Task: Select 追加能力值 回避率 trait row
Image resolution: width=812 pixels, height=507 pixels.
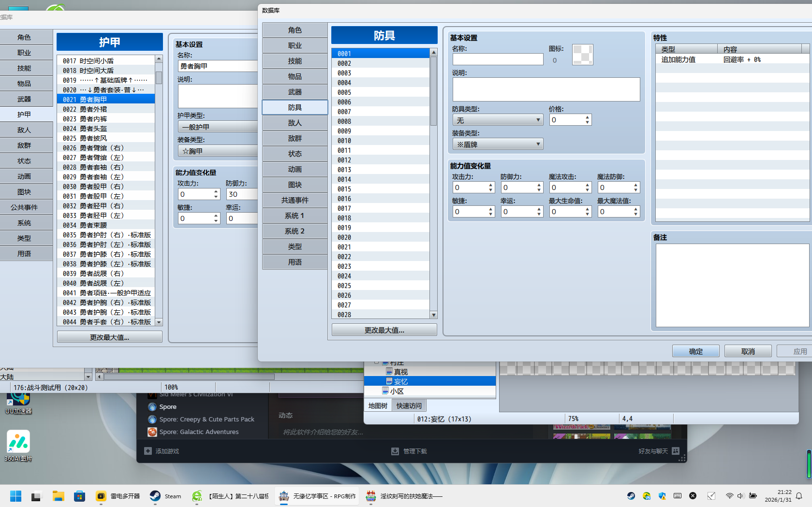Action: (732, 59)
